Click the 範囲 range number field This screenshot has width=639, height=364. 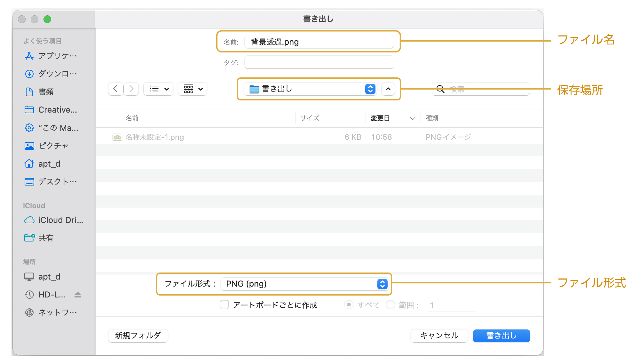(x=451, y=305)
